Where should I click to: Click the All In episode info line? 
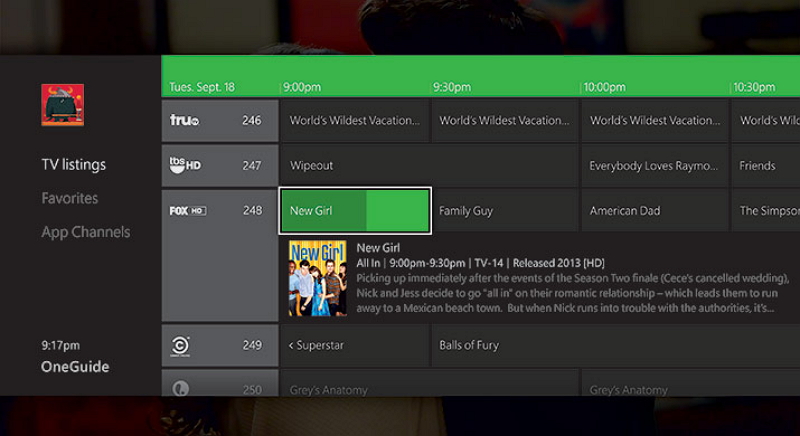point(480,263)
